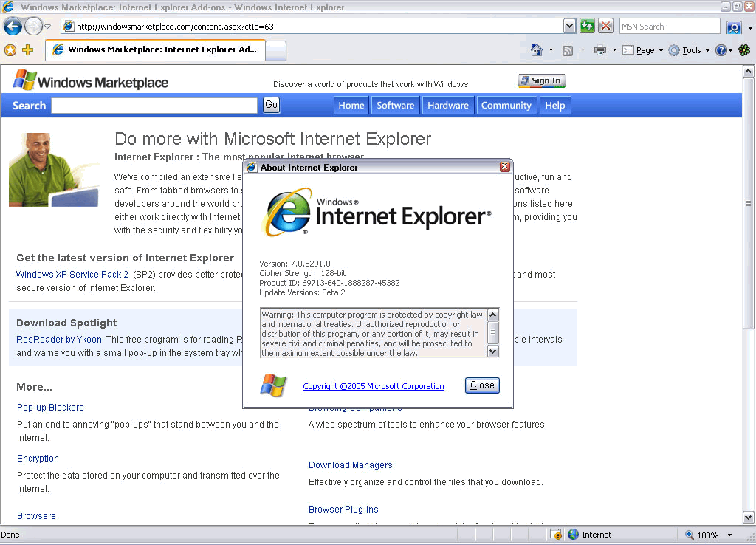The image size is (756, 545).
Task: Open the recent pages dropdown arrow
Action: coord(48,27)
